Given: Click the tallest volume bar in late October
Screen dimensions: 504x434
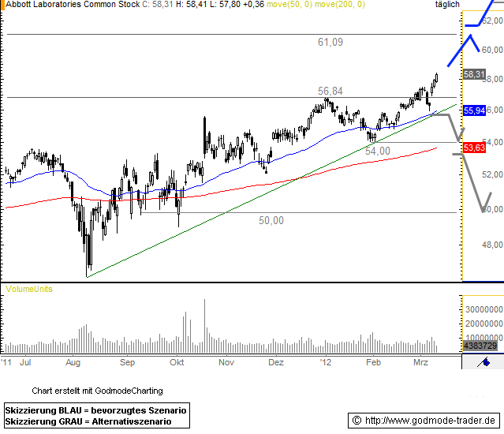Looking at the screenshot, I should (205, 326).
